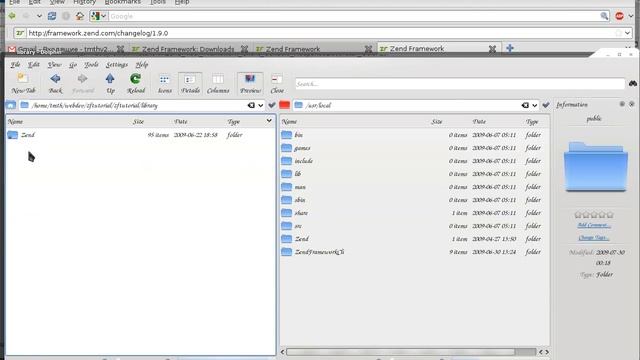This screenshot has height=360, width=640.
Task: Click the home places icon left of path
Action: pyautogui.click(x=11, y=105)
